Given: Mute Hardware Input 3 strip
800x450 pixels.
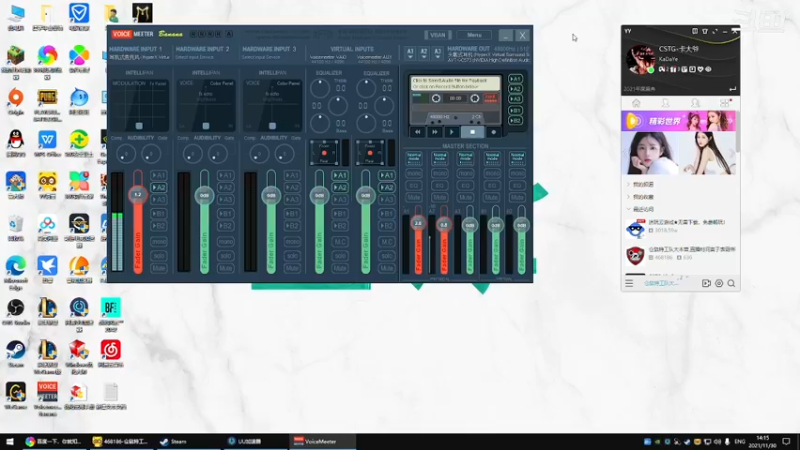Looking at the screenshot, I should click(292, 268).
